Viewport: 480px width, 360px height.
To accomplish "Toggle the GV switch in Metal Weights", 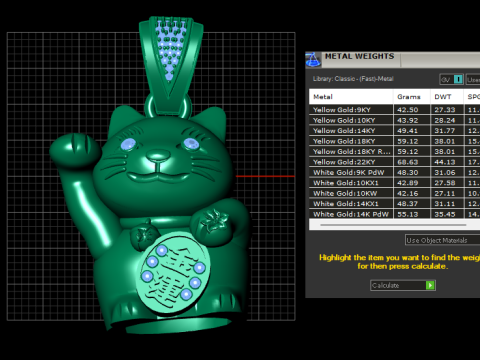I will pyautogui.click(x=452, y=79).
